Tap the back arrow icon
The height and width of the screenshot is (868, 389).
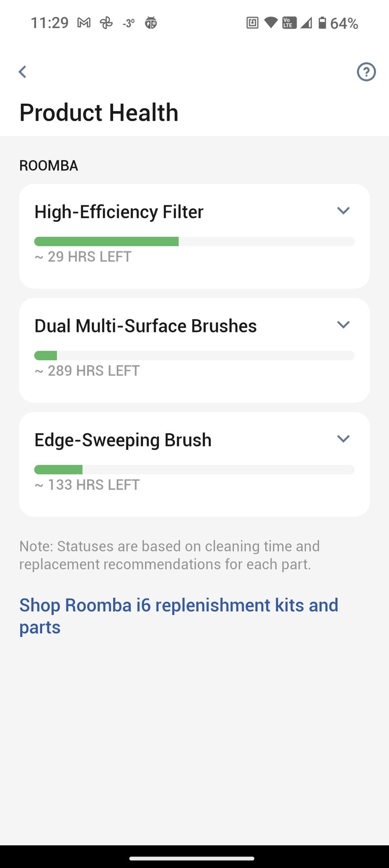[23, 72]
